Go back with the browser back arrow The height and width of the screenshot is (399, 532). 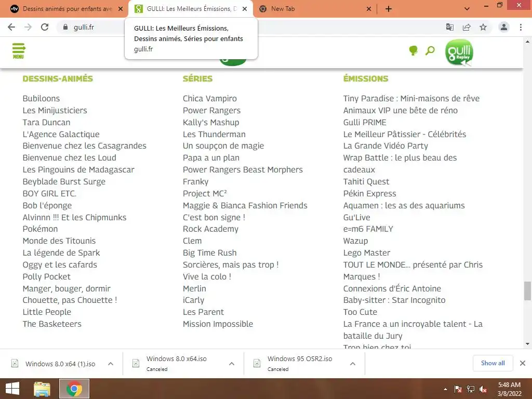(11, 27)
